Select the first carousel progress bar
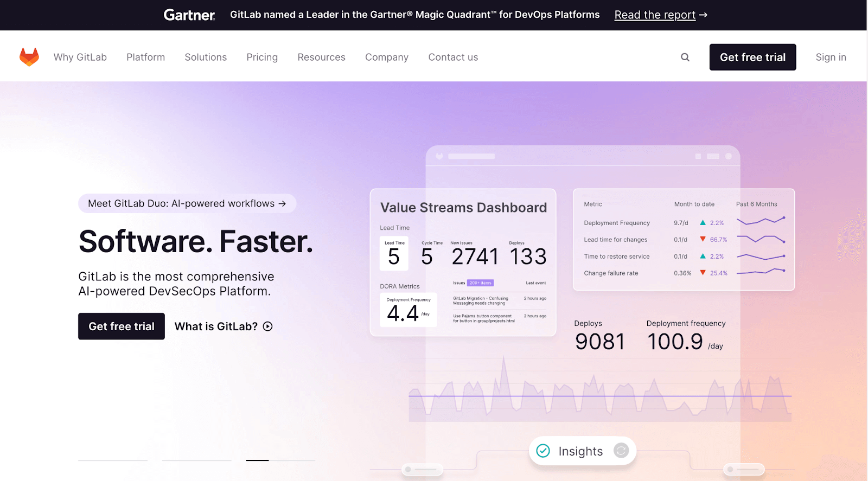The width and height of the screenshot is (868, 481). point(113,460)
